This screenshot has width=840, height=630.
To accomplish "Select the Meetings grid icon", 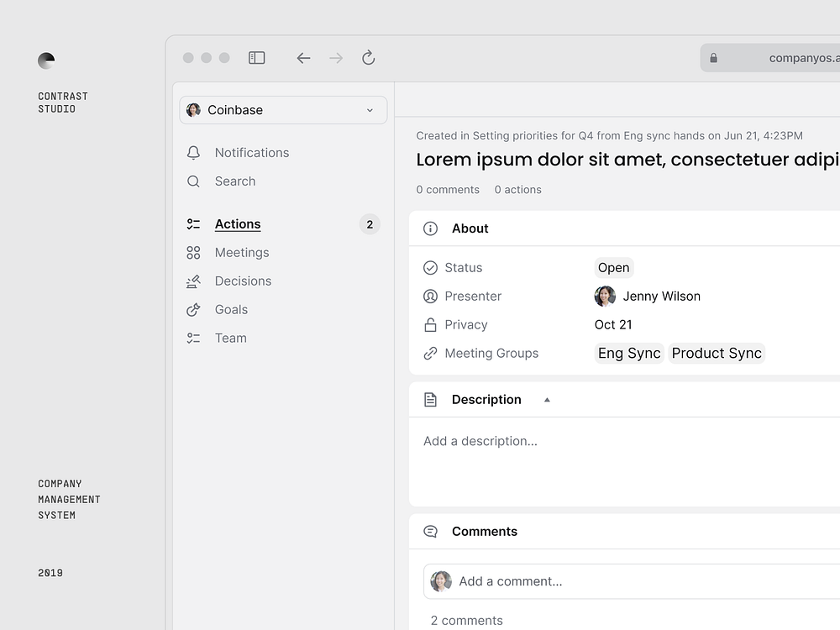I will point(193,252).
